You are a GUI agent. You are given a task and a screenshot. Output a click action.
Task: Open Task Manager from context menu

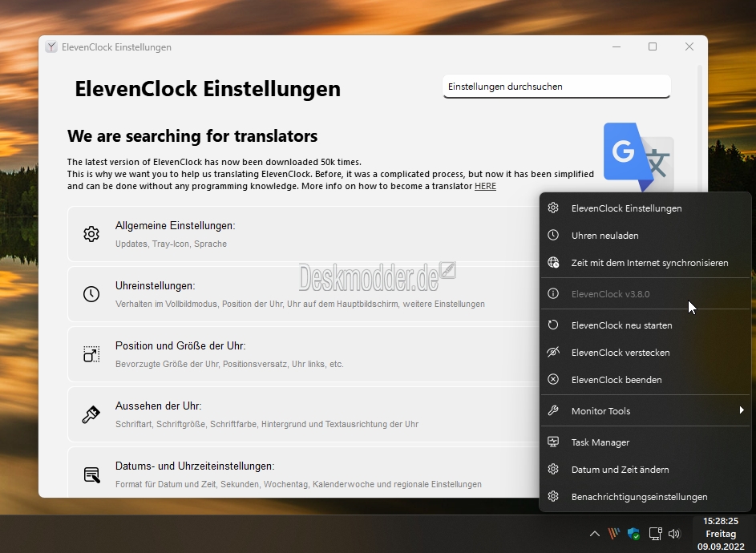pos(645,442)
